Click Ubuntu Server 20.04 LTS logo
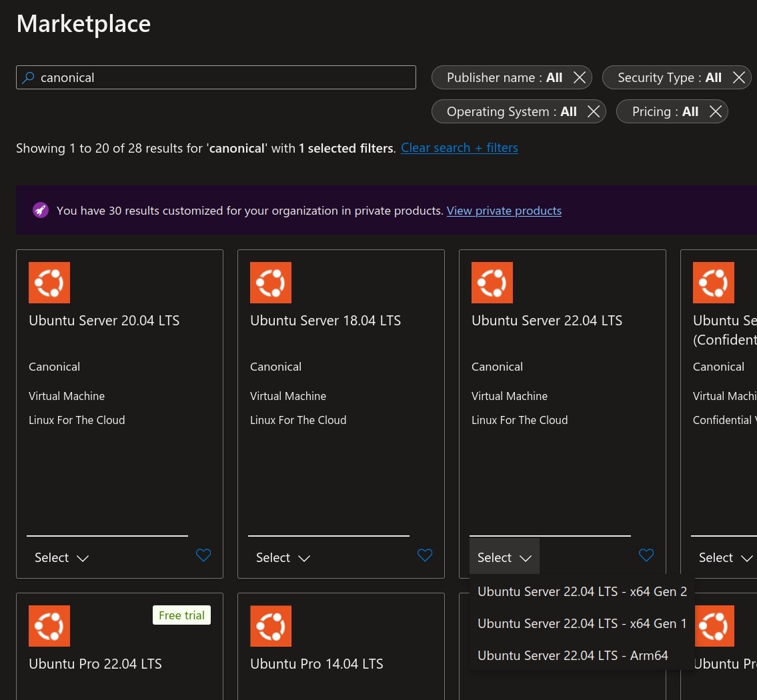Image resolution: width=757 pixels, height=700 pixels. click(49, 283)
